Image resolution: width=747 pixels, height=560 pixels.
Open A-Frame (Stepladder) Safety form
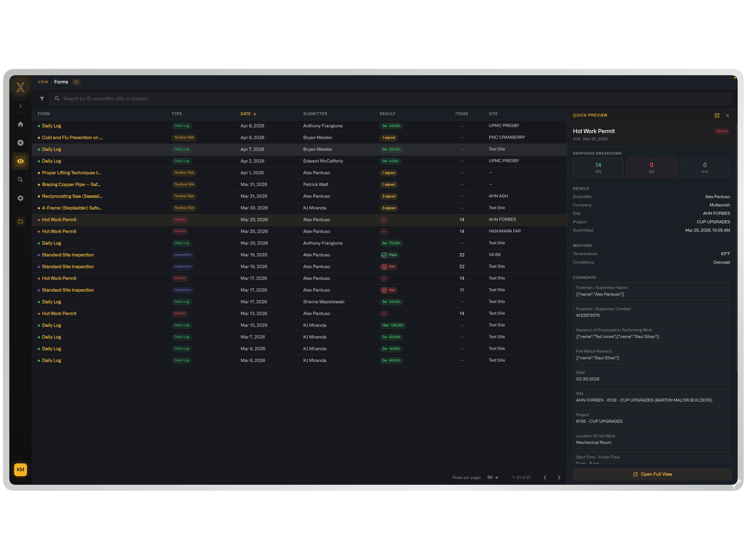72,208
